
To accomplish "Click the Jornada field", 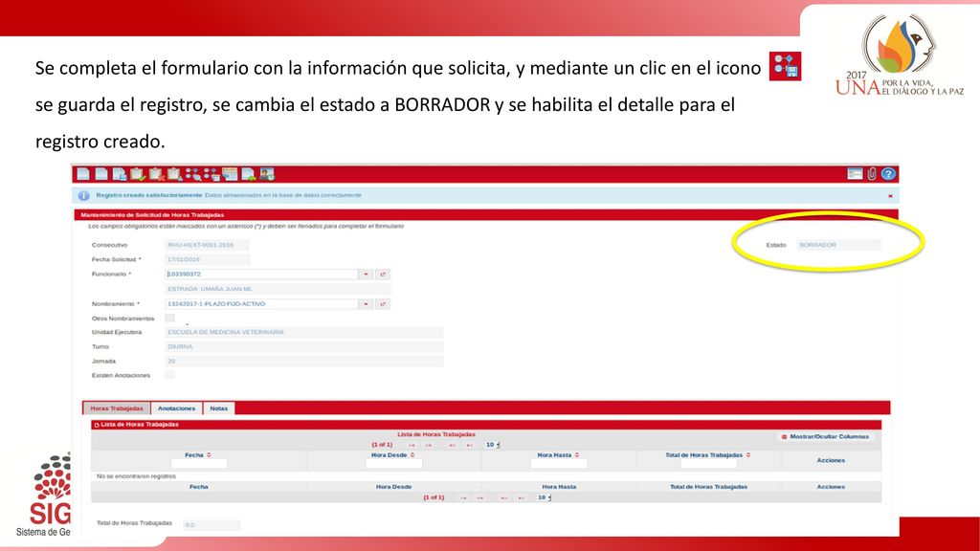I will coord(303,361).
